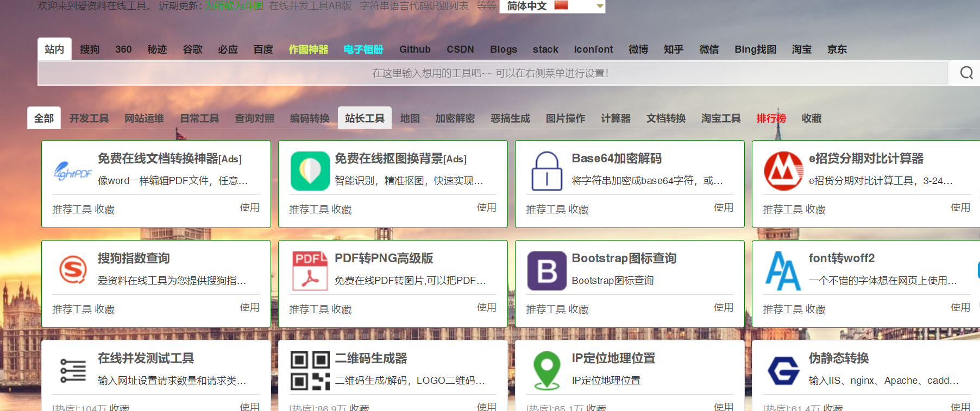The width and height of the screenshot is (980, 411).
Task: Select the Github search tab
Action: [415, 49]
